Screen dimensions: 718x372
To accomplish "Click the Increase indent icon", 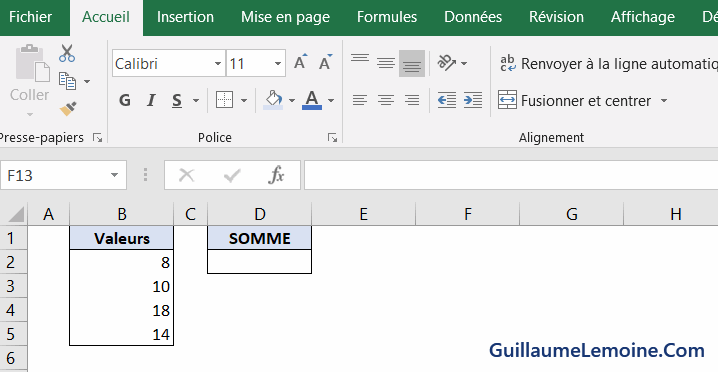I will [473, 100].
